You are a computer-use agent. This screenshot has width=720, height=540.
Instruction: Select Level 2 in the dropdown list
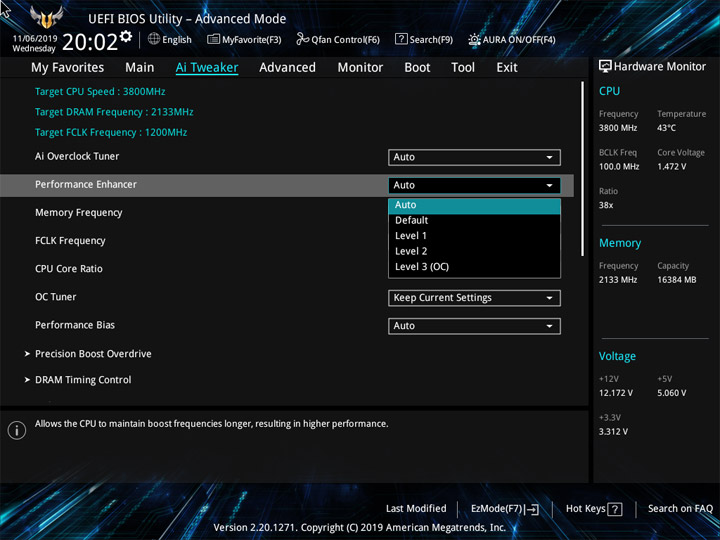tap(474, 251)
